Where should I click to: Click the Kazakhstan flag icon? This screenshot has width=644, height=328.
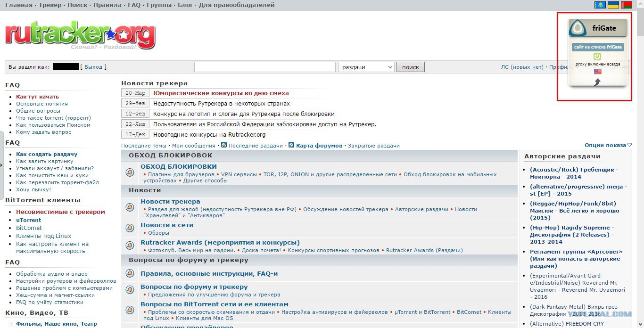pyautogui.click(x=600, y=5)
